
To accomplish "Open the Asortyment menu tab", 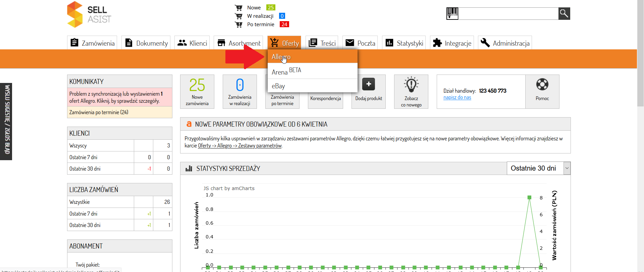I will [x=238, y=43].
